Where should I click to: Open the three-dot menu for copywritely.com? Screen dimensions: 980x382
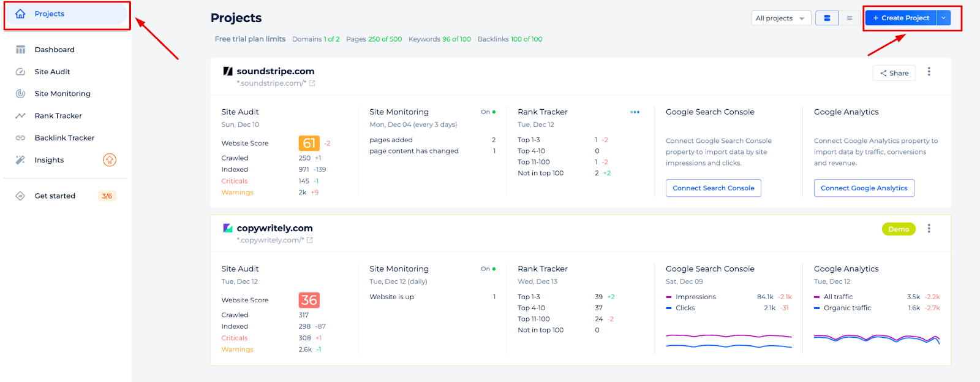coord(929,229)
